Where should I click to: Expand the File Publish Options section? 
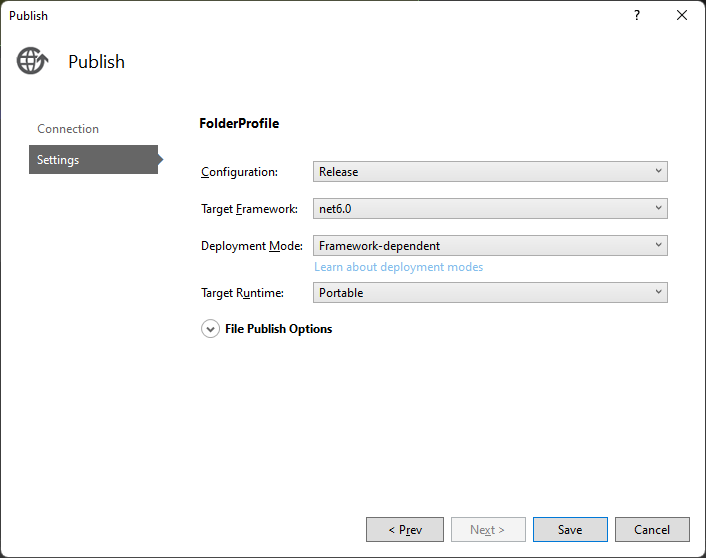210,329
